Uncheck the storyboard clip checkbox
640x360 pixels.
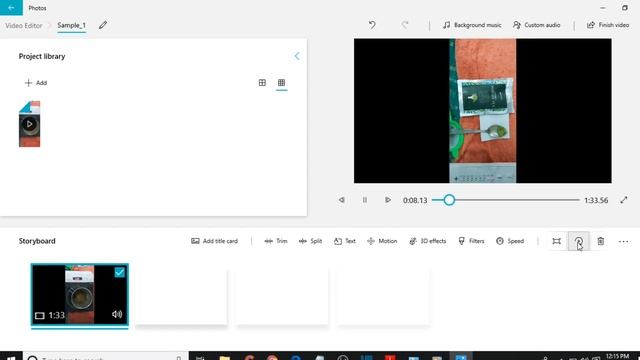(120, 272)
